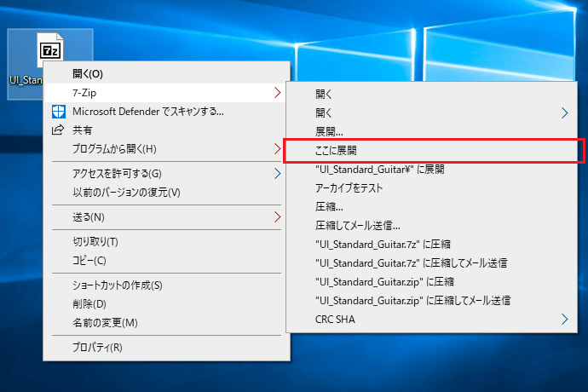Click the first 開く in the 7-Zip submenu
588x392 pixels.
point(431,94)
